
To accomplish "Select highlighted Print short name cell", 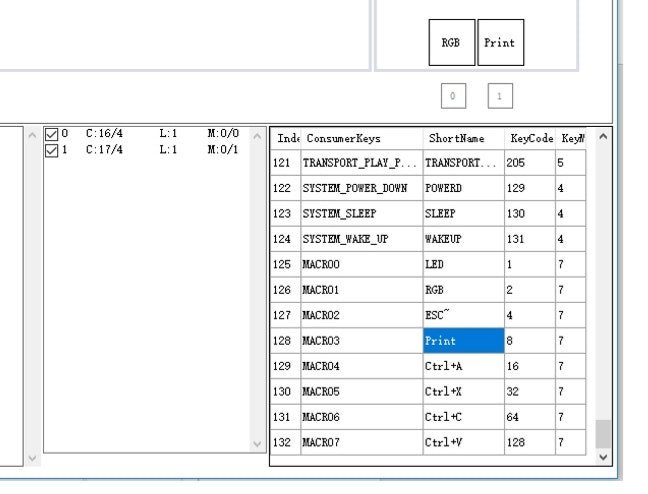I will [462, 341].
